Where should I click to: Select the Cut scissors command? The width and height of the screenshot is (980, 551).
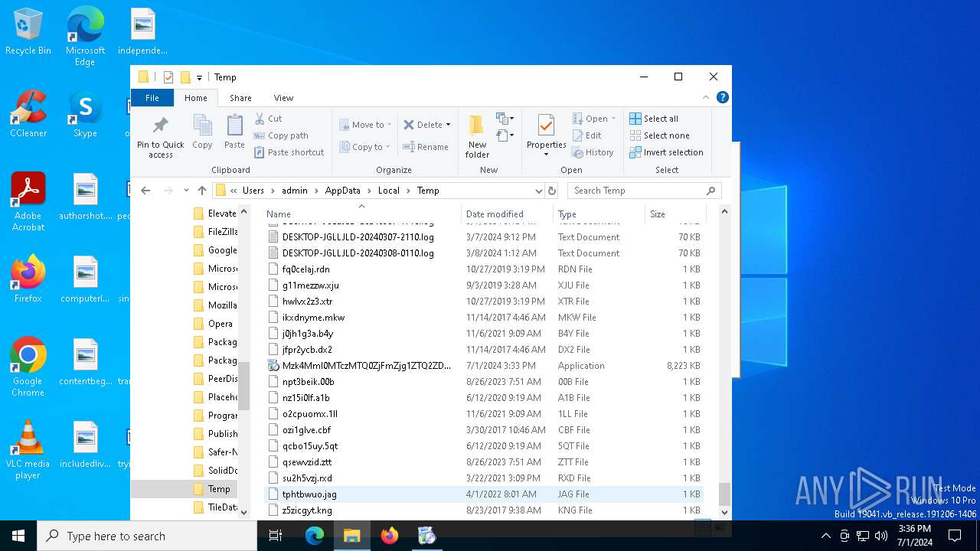coord(269,119)
